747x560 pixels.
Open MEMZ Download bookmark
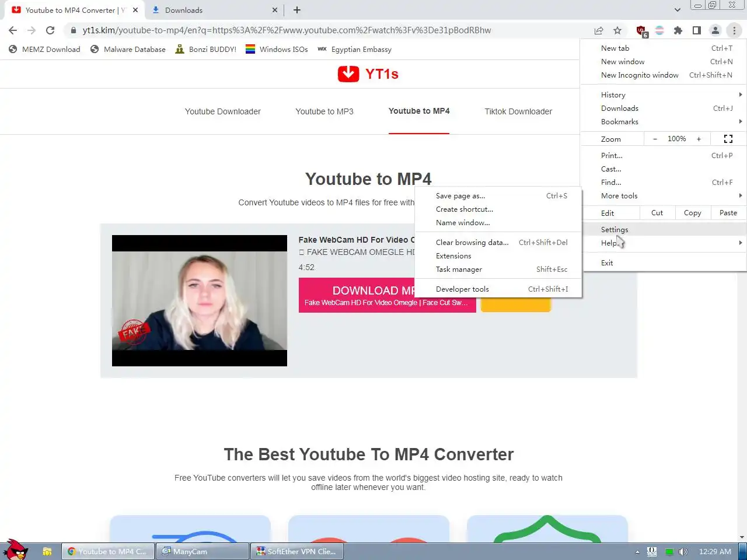[45, 50]
